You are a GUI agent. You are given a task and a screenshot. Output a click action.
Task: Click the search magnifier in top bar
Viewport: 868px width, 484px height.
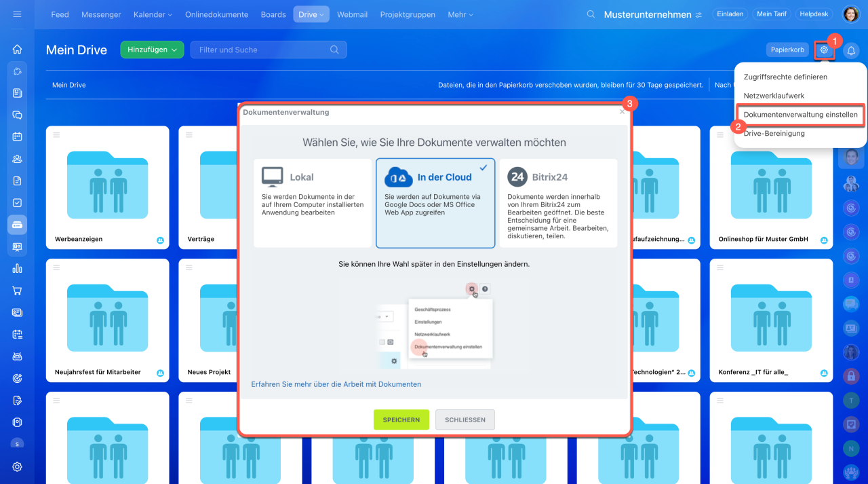(591, 14)
